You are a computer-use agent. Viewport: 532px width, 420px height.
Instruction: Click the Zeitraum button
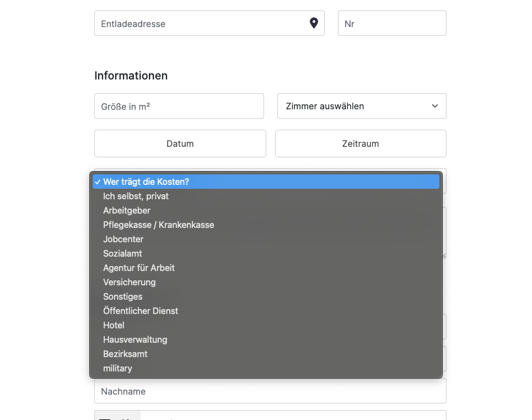coord(361,143)
